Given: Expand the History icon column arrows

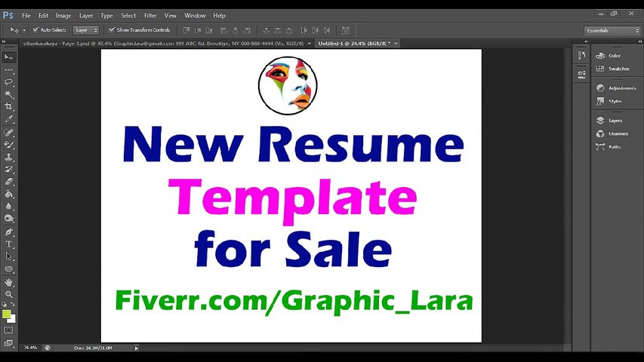Looking at the screenshot, I should pyautogui.click(x=586, y=41).
